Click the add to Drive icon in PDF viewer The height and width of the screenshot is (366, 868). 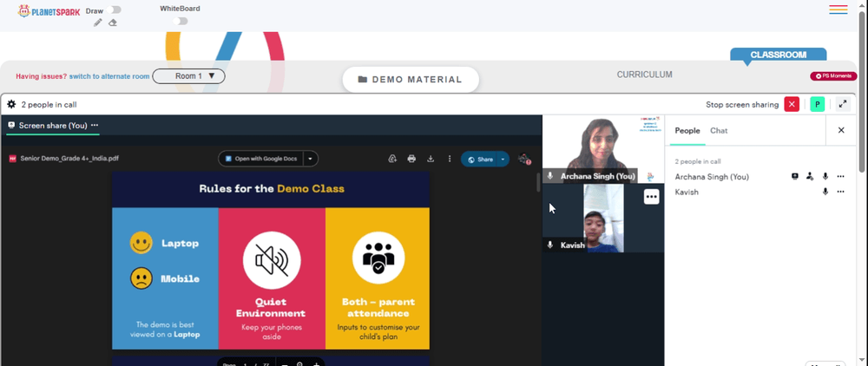[392, 159]
